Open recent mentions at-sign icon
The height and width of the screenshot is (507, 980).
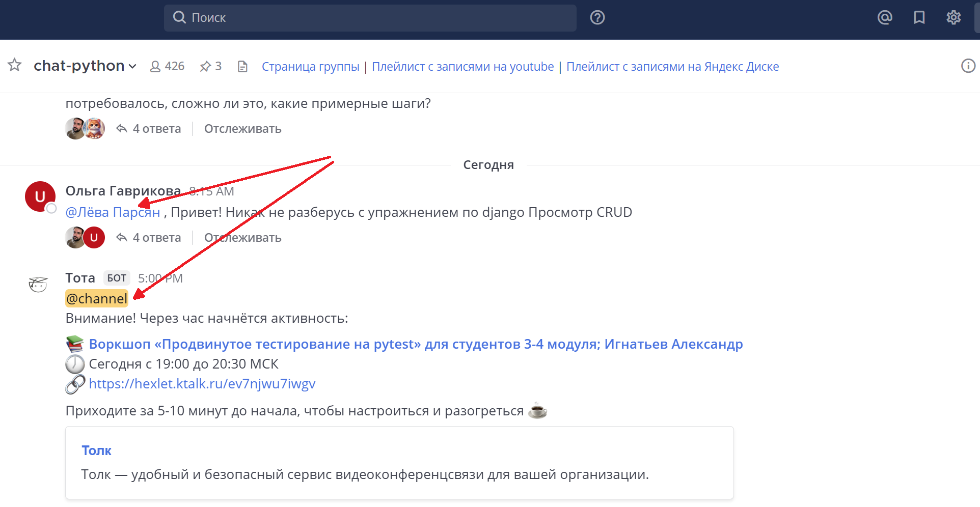pos(885,18)
